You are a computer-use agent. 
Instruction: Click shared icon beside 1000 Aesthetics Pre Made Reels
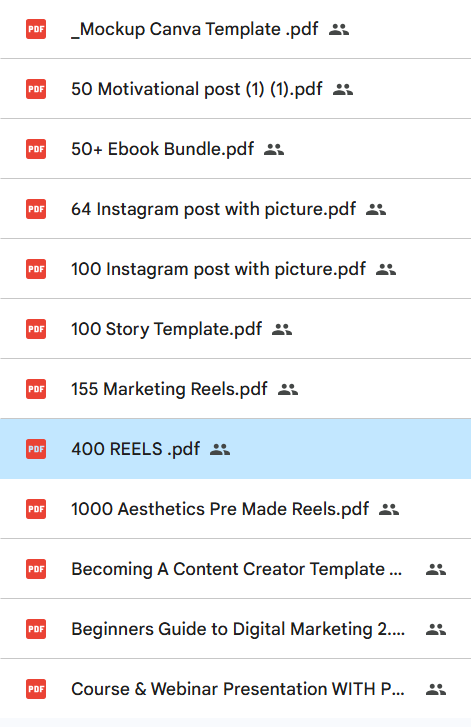388,510
